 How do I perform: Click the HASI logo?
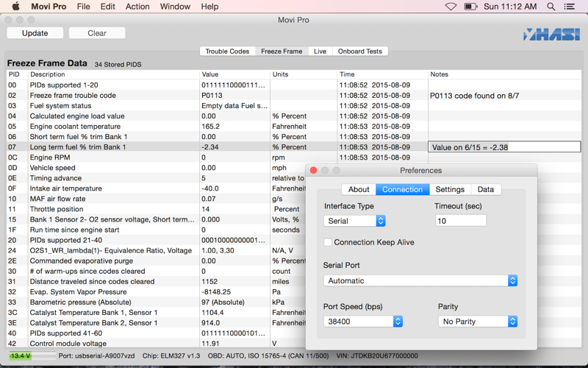552,35
